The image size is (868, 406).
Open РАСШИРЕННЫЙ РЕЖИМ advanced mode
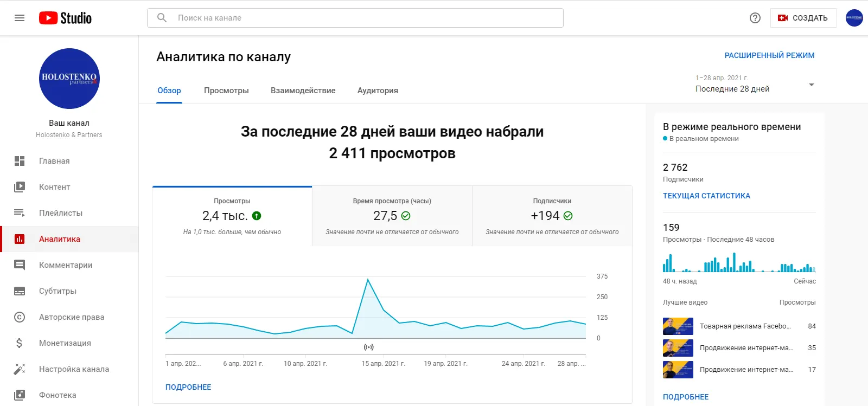pyautogui.click(x=769, y=55)
